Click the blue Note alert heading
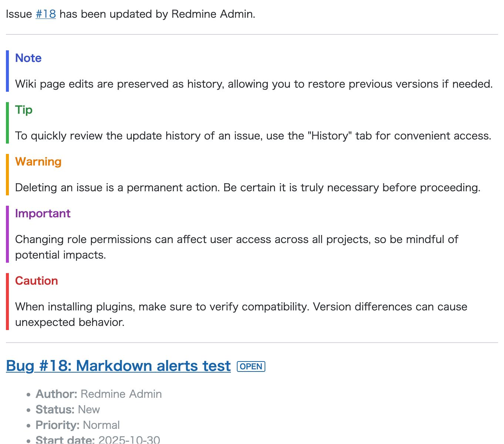Screen dimensions: 504x444 (28, 58)
